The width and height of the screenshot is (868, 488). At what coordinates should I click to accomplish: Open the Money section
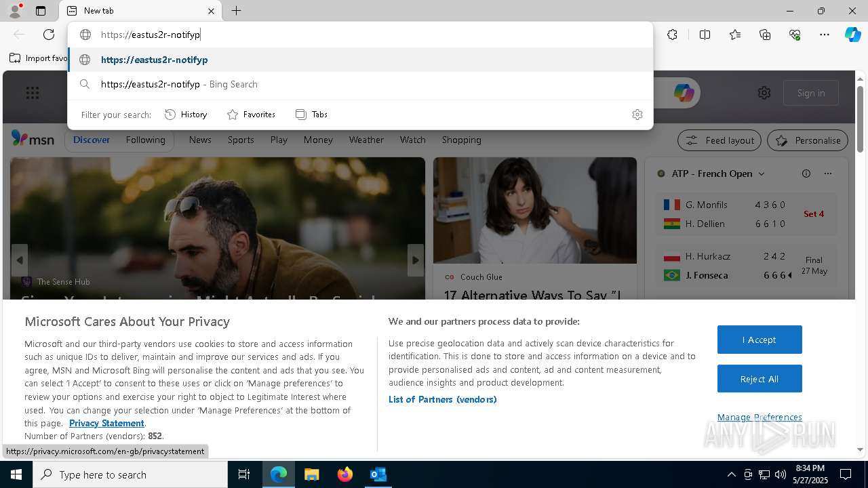pyautogui.click(x=318, y=140)
